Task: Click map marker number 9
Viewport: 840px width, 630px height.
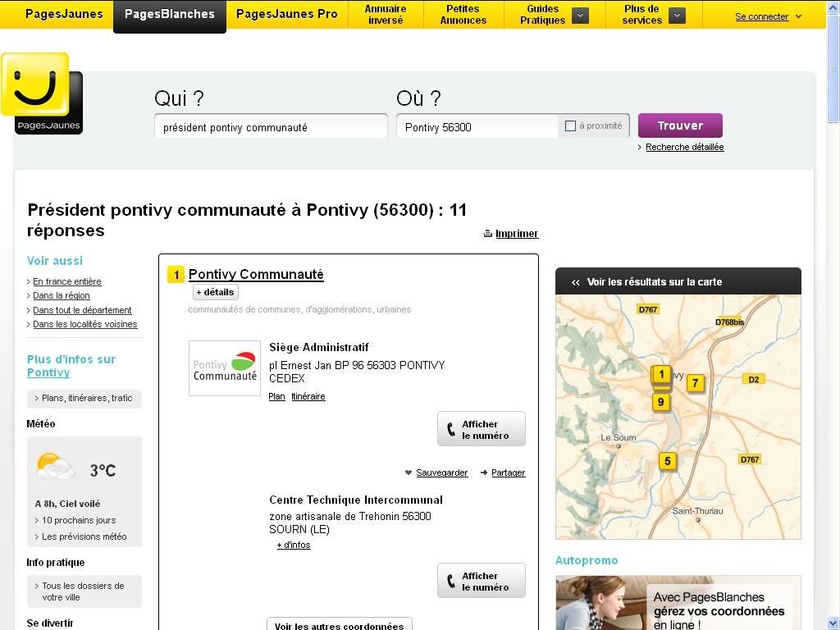Action: pyautogui.click(x=661, y=402)
